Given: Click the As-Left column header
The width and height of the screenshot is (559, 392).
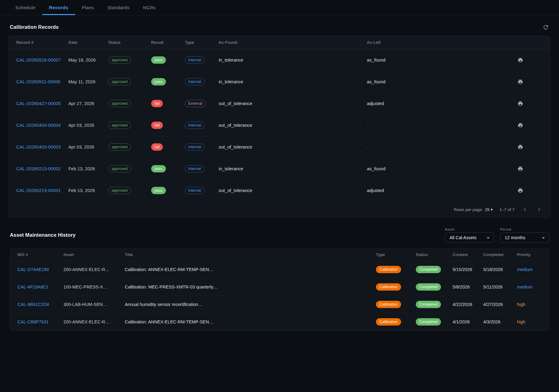Looking at the screenshot, I should click(374, 43).
